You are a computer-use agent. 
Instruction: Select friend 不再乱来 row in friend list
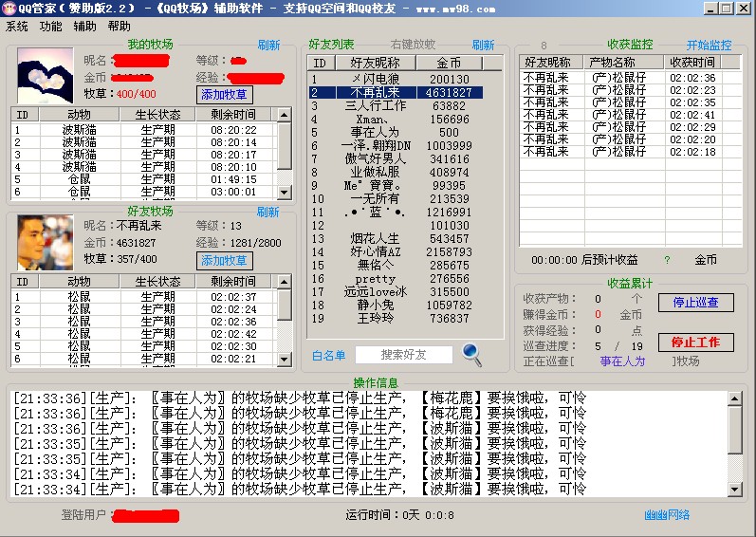pos(396,93)
